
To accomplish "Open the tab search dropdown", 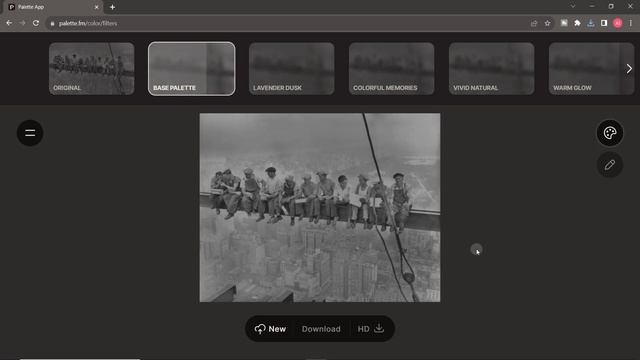I will pyautogui.click(x=573, y=6).
